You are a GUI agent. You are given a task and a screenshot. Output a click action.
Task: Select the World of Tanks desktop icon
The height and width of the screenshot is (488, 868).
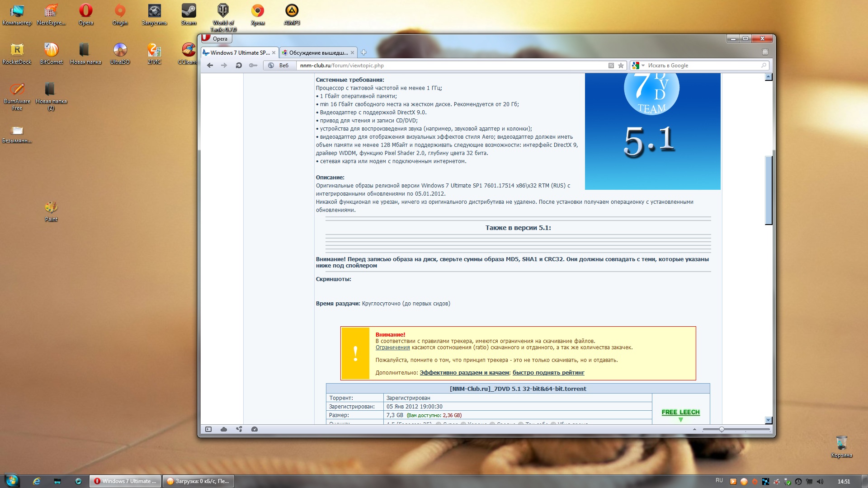click(x=223, y=18)
